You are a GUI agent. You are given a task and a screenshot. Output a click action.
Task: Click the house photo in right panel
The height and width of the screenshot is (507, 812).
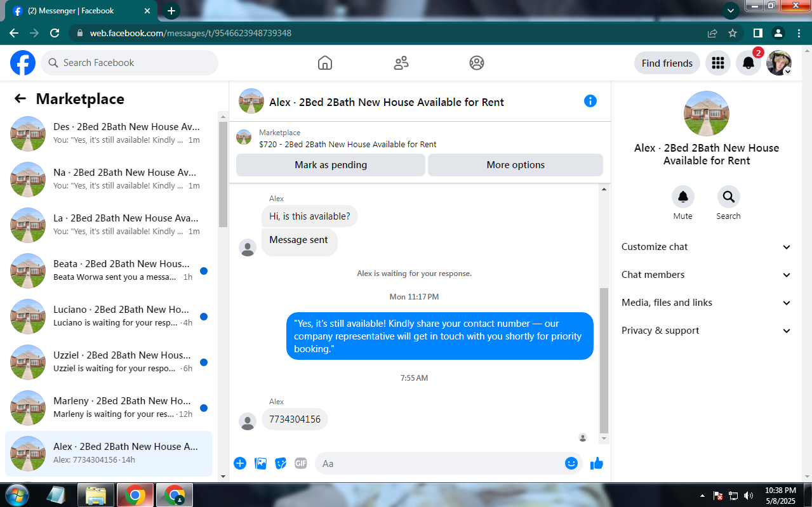click(707, 114)
